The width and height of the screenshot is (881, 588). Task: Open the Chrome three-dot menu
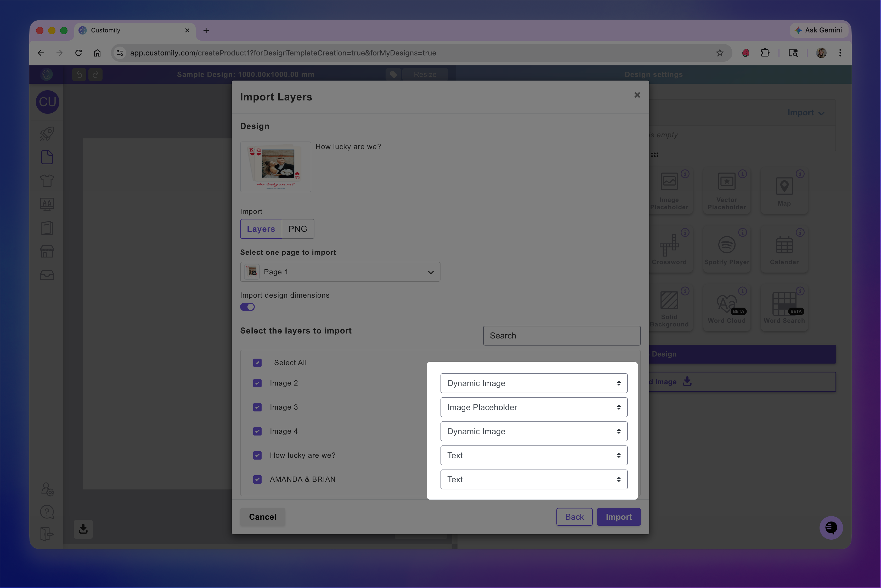tap(840, 53)
